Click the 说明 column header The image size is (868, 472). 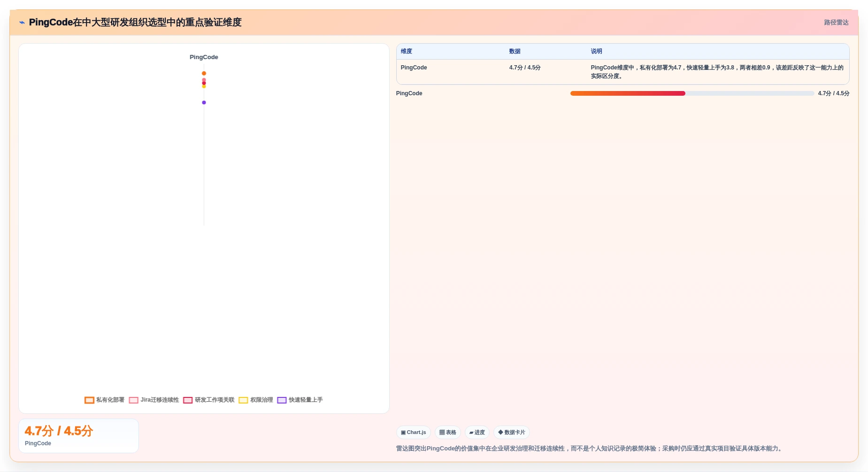click(596, 51)
